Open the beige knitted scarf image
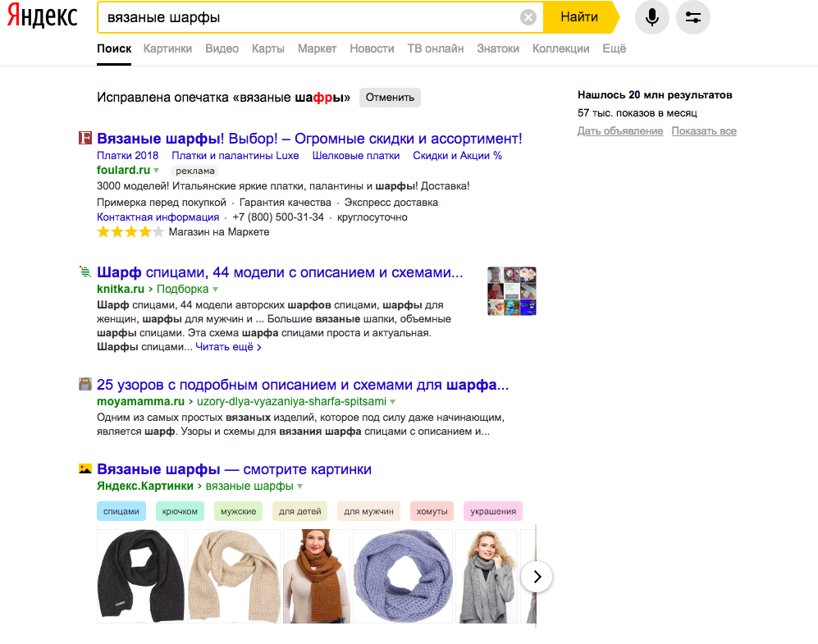The height and width of the screenshot is (644, 818). coord(234,576)
